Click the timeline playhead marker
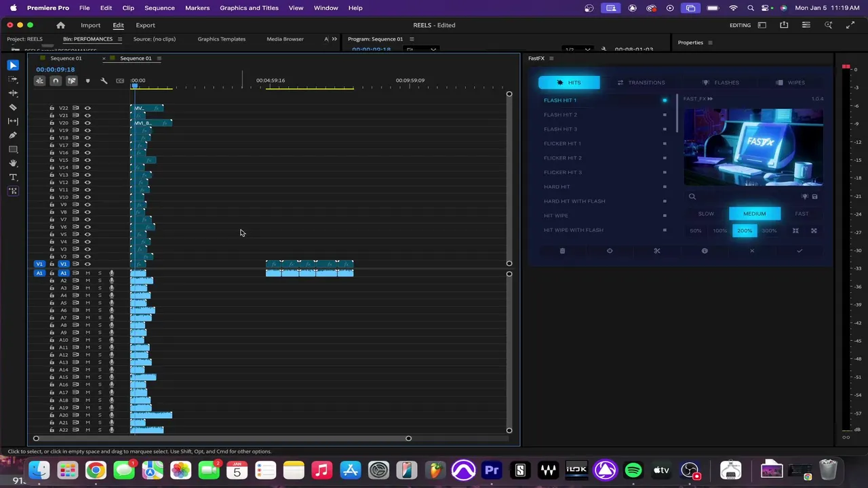This screenshot has width=868, height=488. tap(135, 85)
